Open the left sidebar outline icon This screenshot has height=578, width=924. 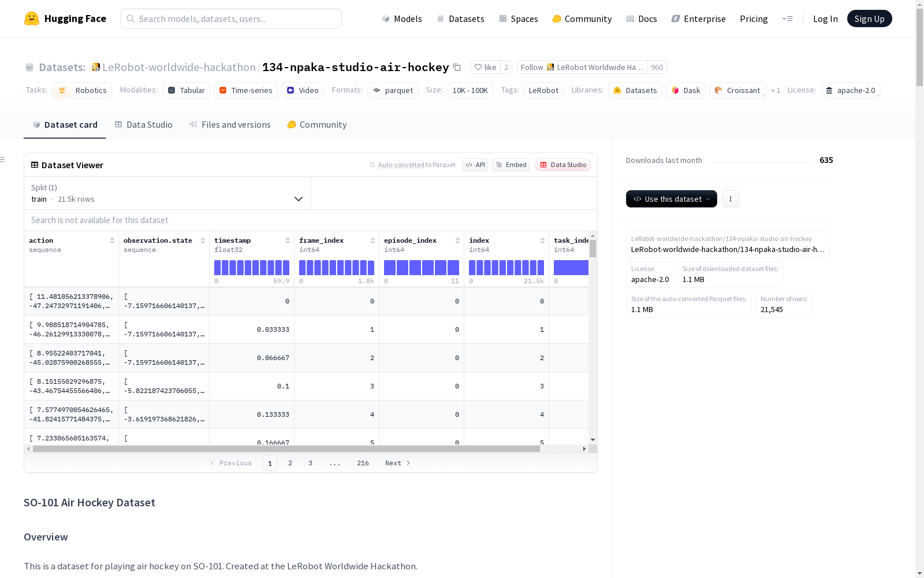click(x=3, y=160)
